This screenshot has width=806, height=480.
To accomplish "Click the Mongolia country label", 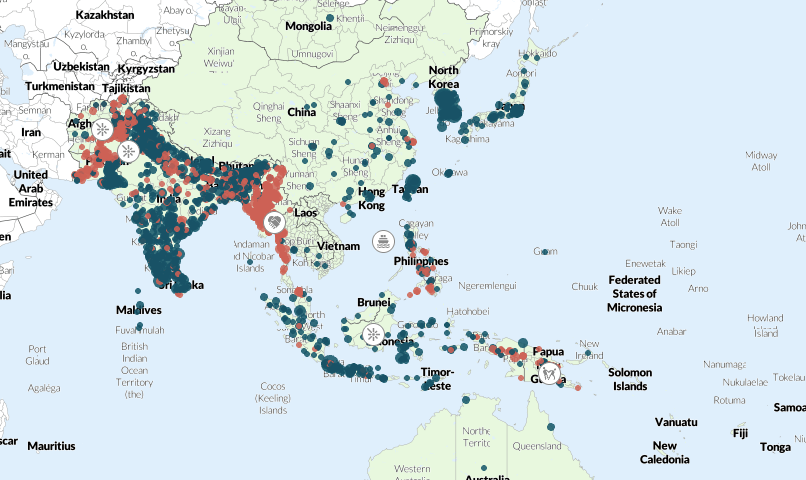I will pyautogui.click(x=308, y=26).
